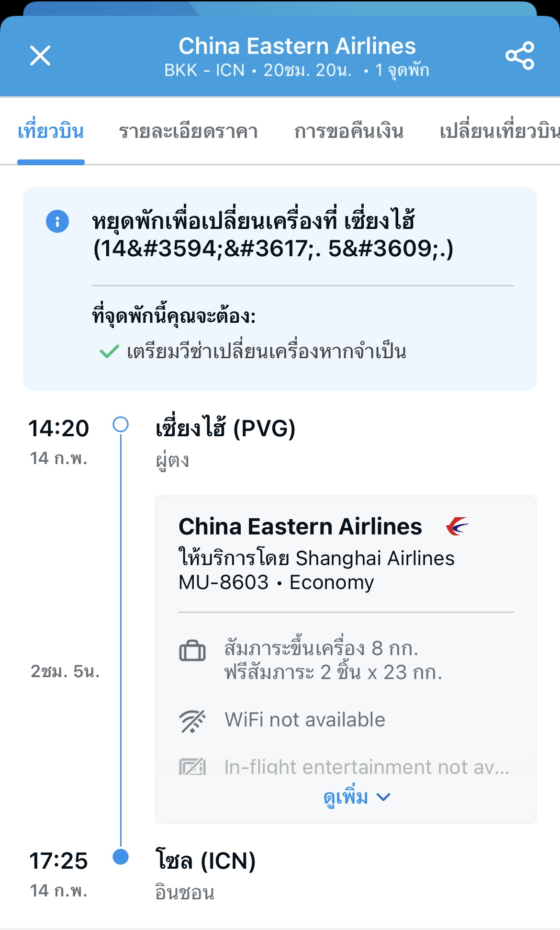Tap the blue info circle icon
Screen dimensions: 560x930
pyautogui.click(x=57, y=221)
